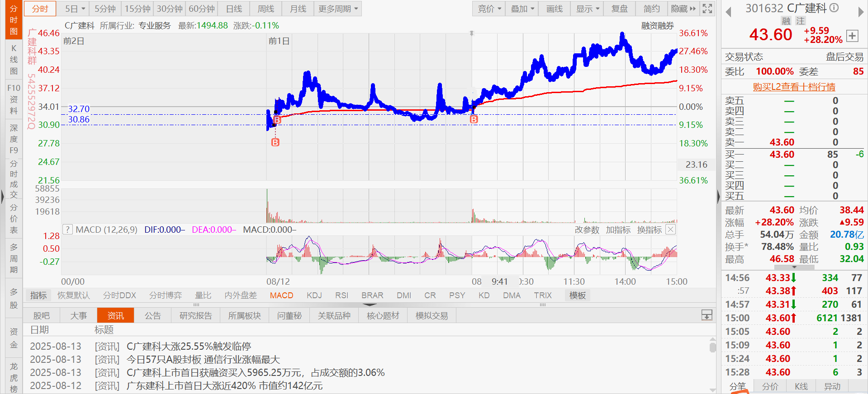Click 加指标 to add an indicator
The width and height of the screenshot is (868, 394).
pos(618,230)
